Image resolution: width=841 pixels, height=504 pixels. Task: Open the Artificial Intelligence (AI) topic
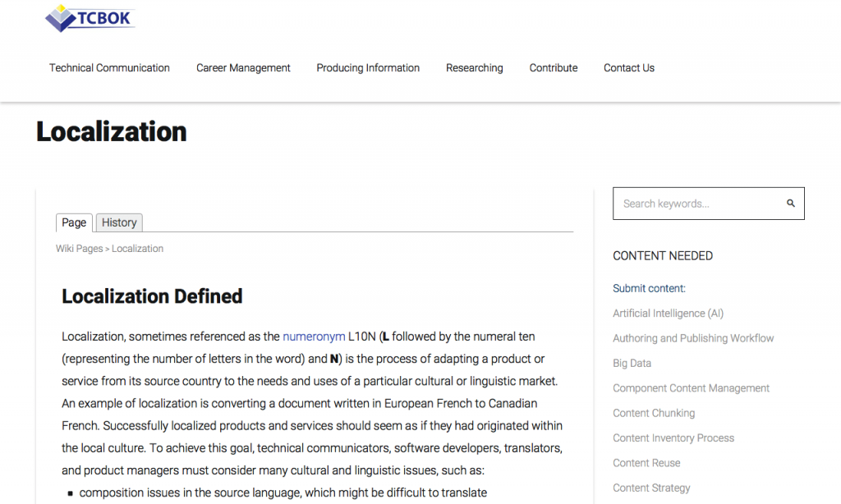(x=668, y=313)
